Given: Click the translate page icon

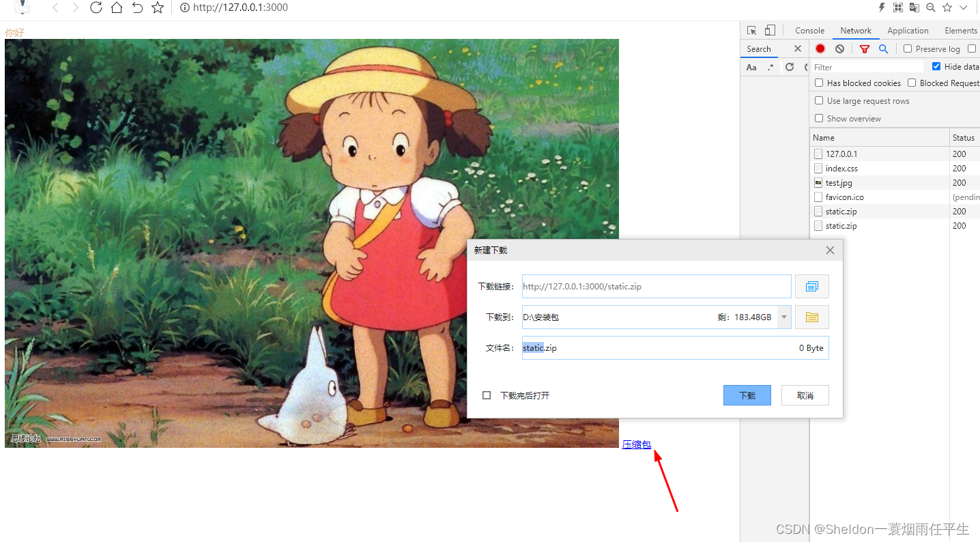Looking at the screenshot, I should (914, 8).
